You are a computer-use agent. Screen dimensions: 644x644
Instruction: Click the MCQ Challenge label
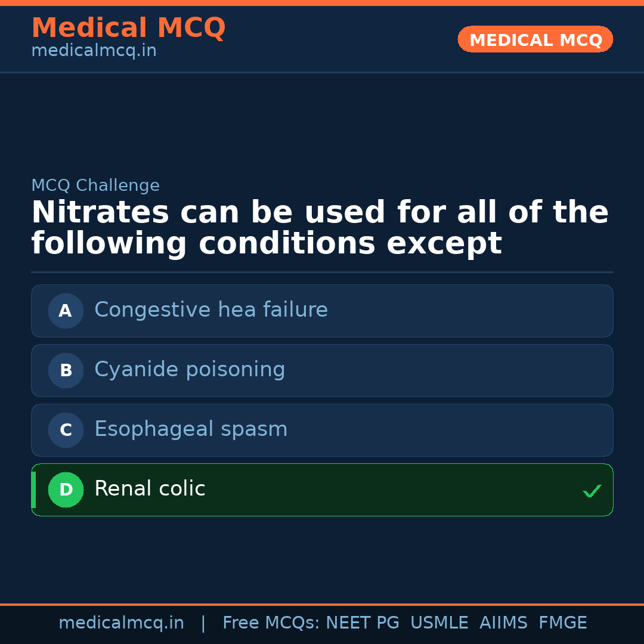click(x=95, y=185)
